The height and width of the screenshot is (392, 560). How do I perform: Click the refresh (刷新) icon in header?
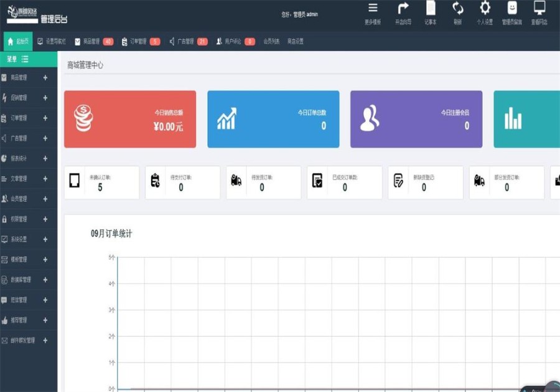pyautogui.click(x=457, y=8)
